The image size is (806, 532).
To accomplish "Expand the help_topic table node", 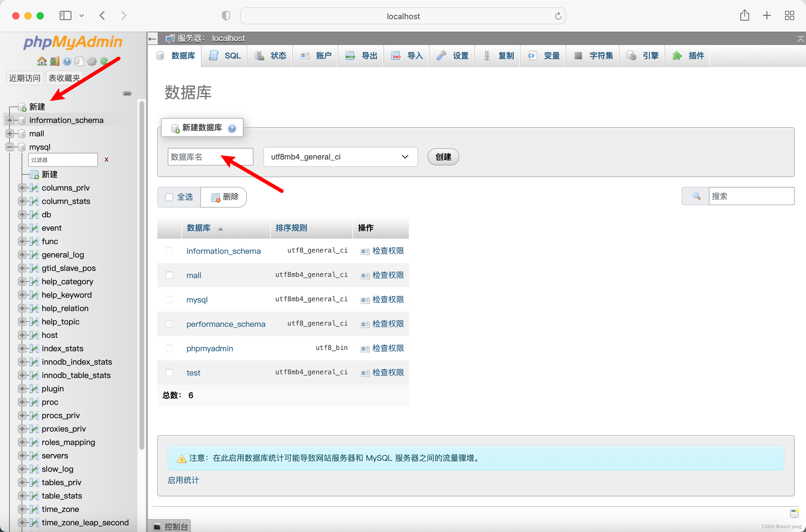I will coord(22,322).
